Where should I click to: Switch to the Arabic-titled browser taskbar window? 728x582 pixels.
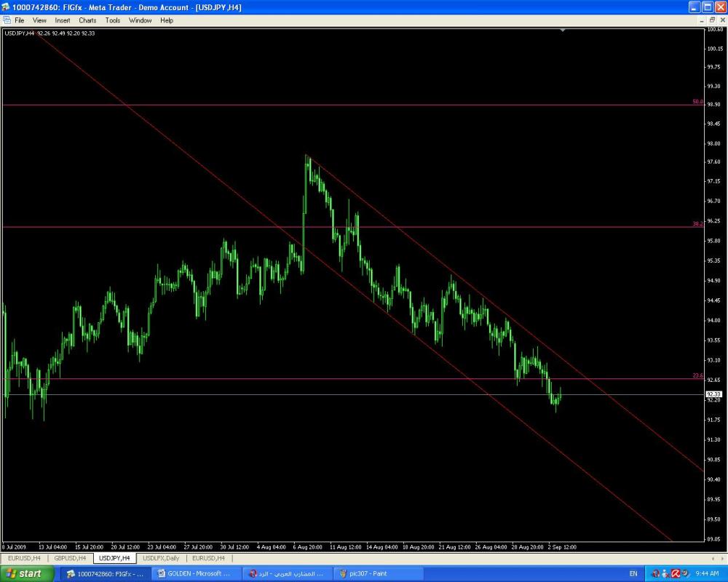pos(287,574)
